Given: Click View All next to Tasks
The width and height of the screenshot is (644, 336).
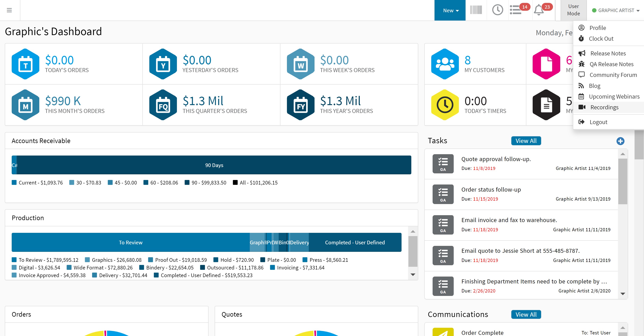Looking at the screenshot, I should [x=526, y=141].
